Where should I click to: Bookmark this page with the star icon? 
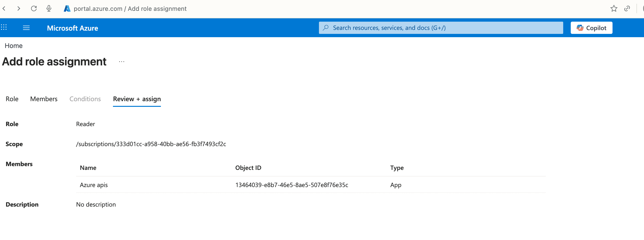[x=614, y=8]
